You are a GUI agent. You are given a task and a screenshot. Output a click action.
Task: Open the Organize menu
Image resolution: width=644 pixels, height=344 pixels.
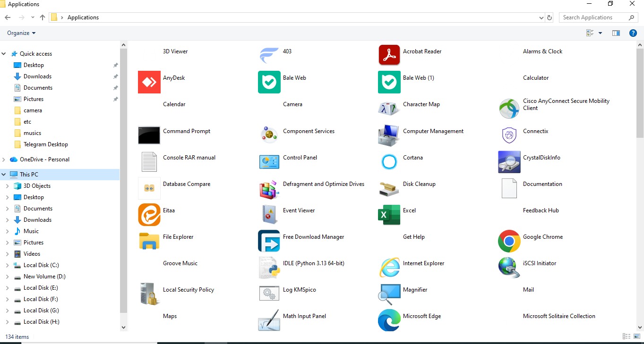click(x=21, y=33)
